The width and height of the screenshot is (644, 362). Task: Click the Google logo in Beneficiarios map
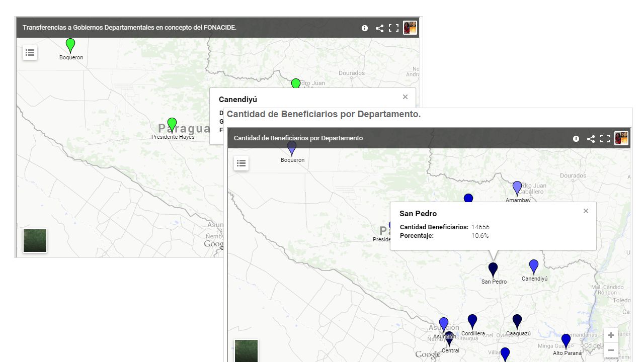(x=428, y=355)
